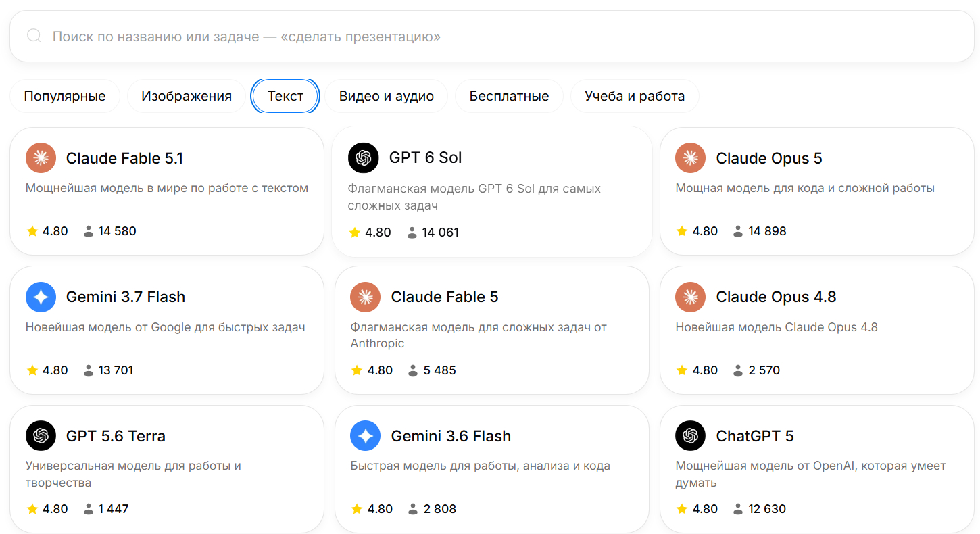Click the users icon on ChatGPT 5
This screenshot has width=980, height=534.
click(739, 509)
